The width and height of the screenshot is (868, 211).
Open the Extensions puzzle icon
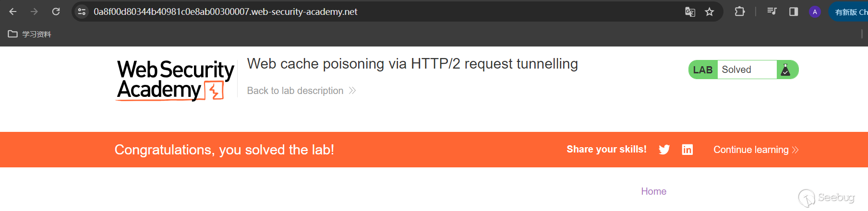740,12
